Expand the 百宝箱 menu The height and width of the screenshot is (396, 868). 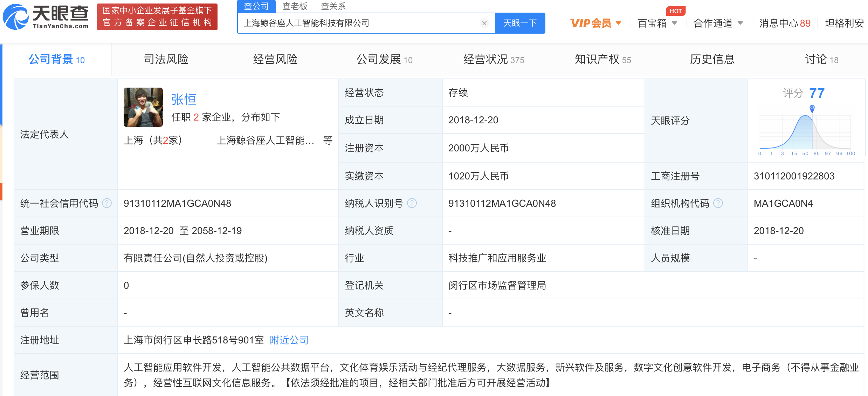(657, 23)
